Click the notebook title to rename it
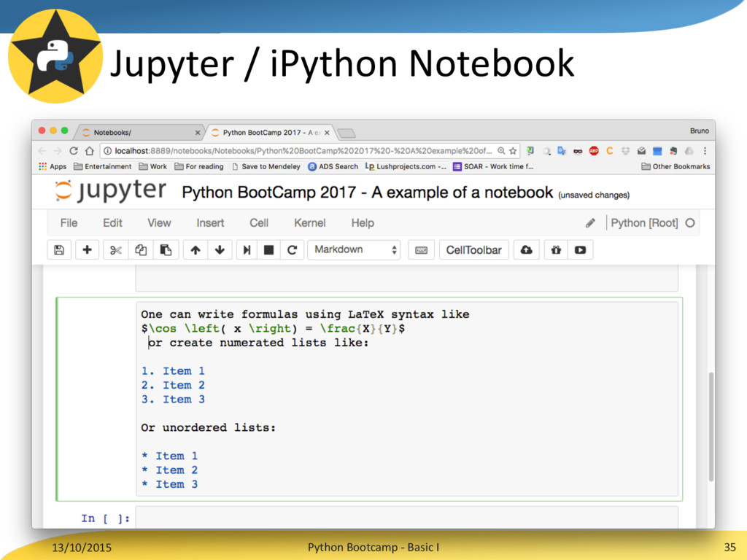The width and height of the screenshot is (747, 560). pyautogui.click(x=368, y=192)
